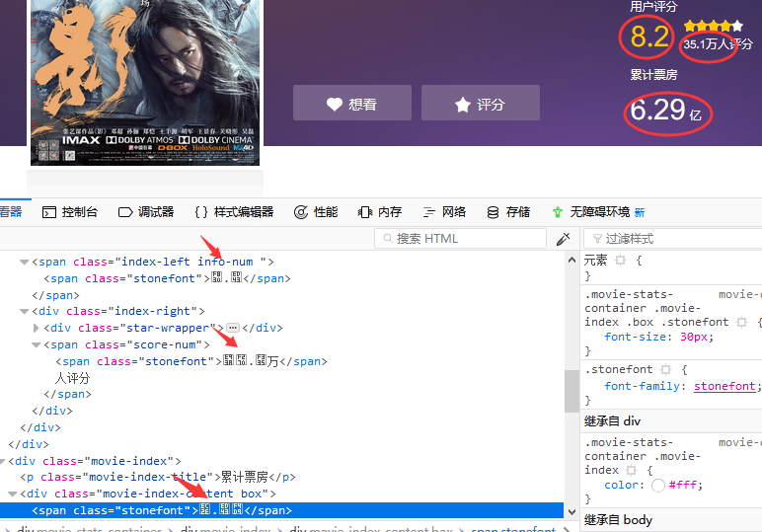Click the console tab icon beside 控制台

[x=49, y=212]
